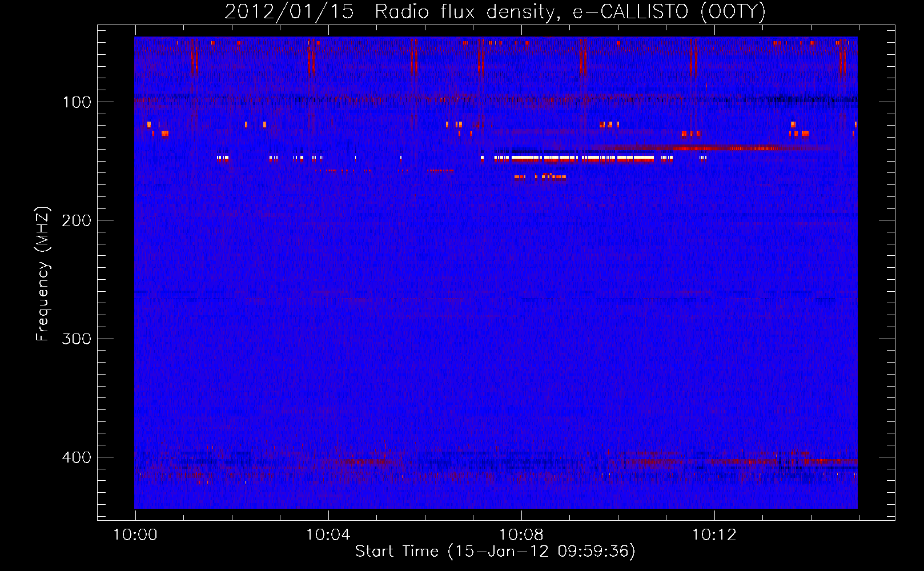Click the '200' frequency tick label

pyautogui.click(x=77, y=220)
